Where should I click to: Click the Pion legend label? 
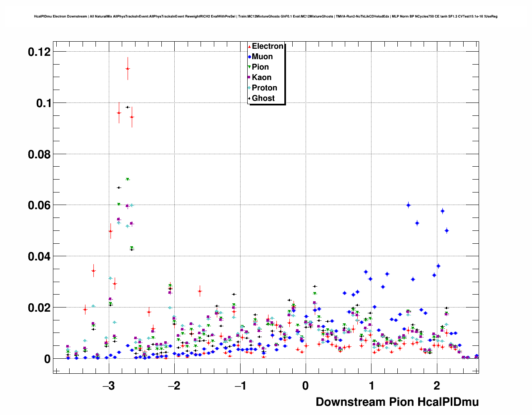260,67
